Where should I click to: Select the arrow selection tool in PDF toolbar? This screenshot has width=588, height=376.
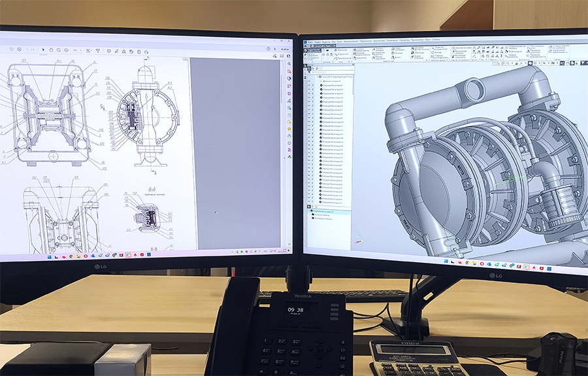pos(44,50)
